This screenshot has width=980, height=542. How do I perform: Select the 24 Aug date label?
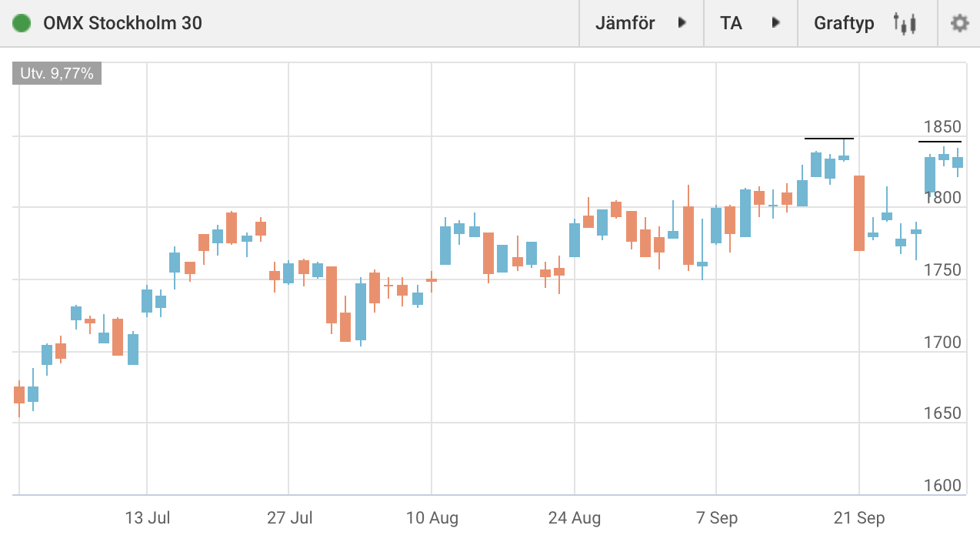(x=574, y=518)
